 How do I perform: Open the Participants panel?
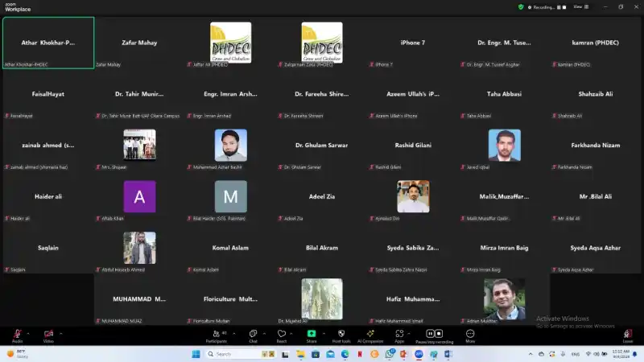(216, 333)
